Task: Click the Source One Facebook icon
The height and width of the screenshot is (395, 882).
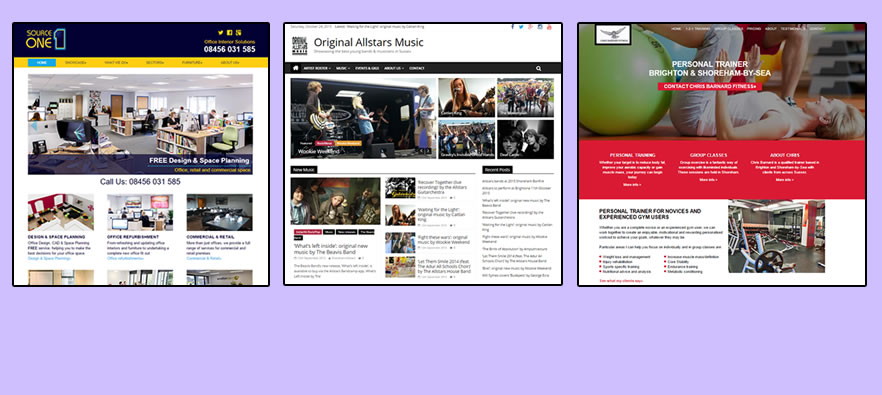Action: pyautogui.click(x=230, y=33)
